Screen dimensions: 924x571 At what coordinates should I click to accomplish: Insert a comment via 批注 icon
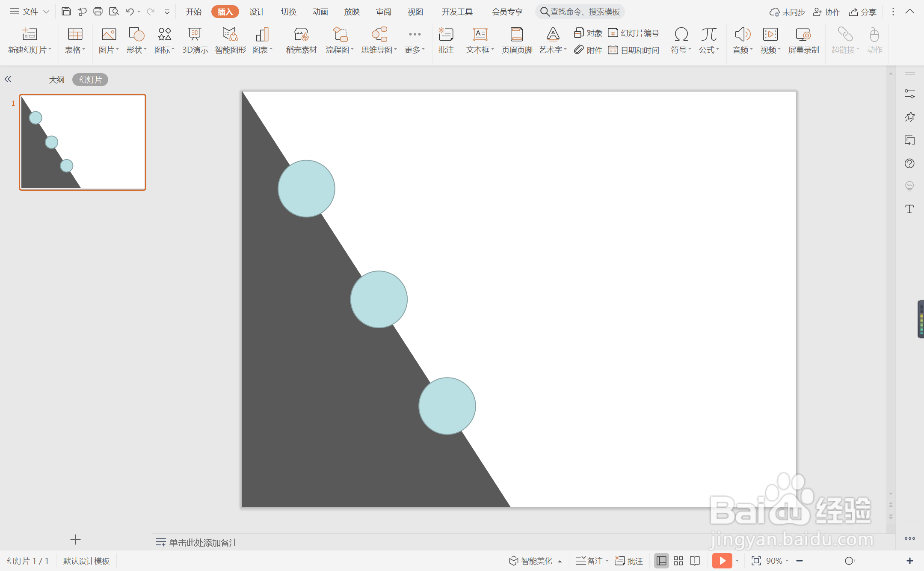click(x=446, y=40)
